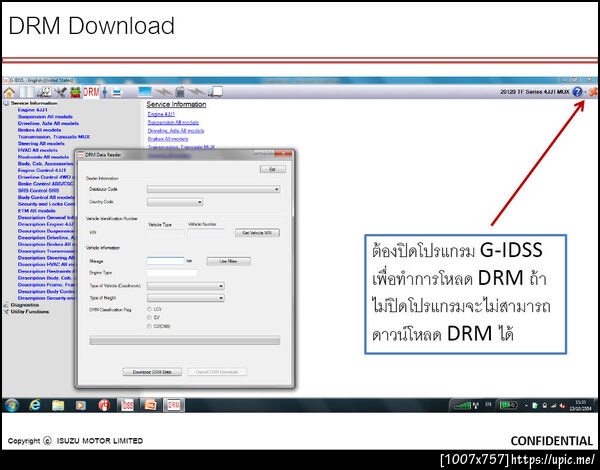Select Driveline, Axle All models in left tree
This screenshot has height=470, width=600.
pos(48,123)
